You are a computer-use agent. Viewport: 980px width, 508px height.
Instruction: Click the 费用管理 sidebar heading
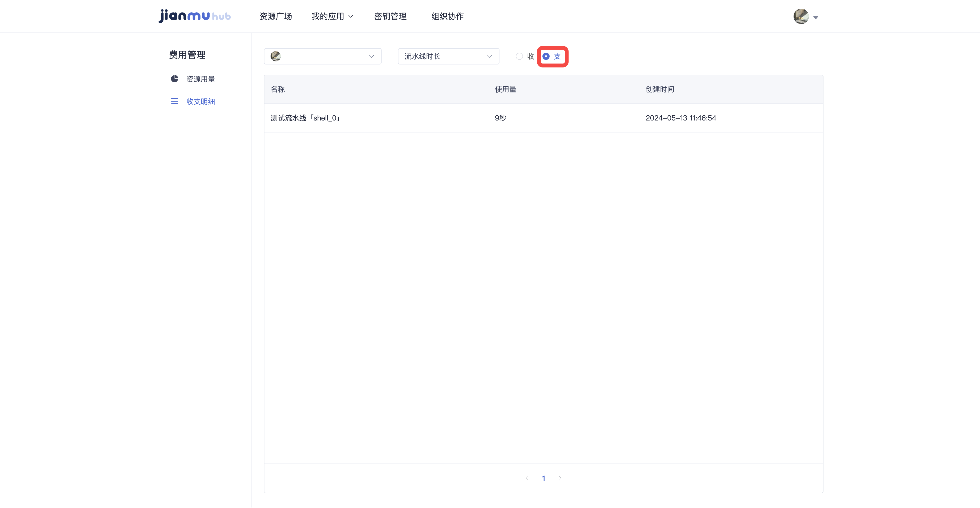[x=187, y=55]
